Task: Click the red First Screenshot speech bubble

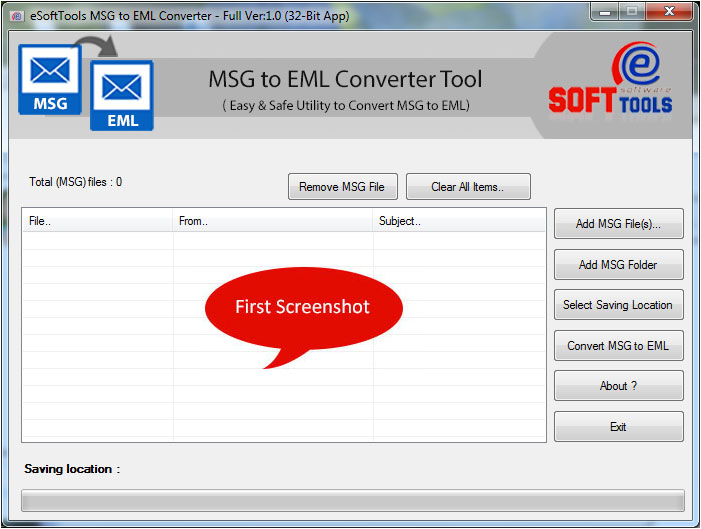Action: [302, 308]
